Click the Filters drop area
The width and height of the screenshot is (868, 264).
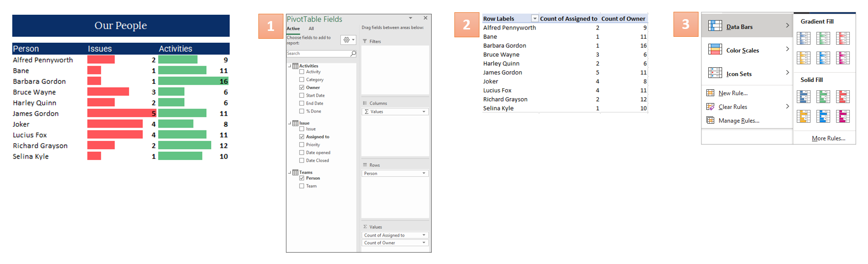pos(395,70)
